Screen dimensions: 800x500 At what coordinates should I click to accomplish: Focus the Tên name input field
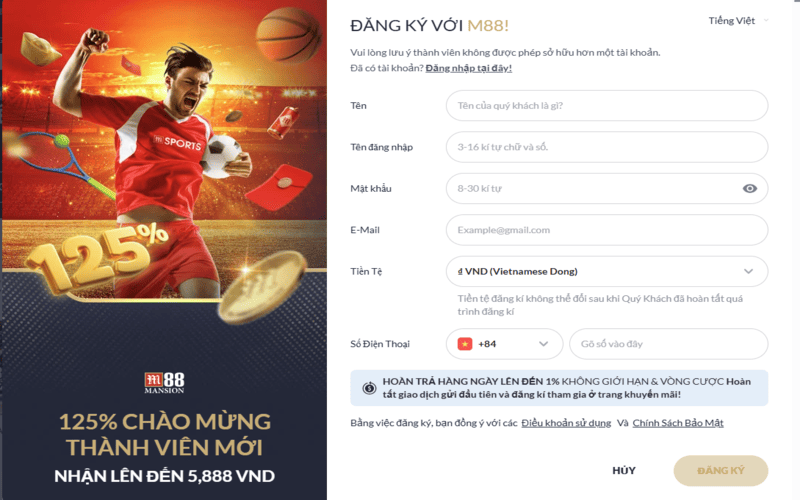tap(607, 106)
